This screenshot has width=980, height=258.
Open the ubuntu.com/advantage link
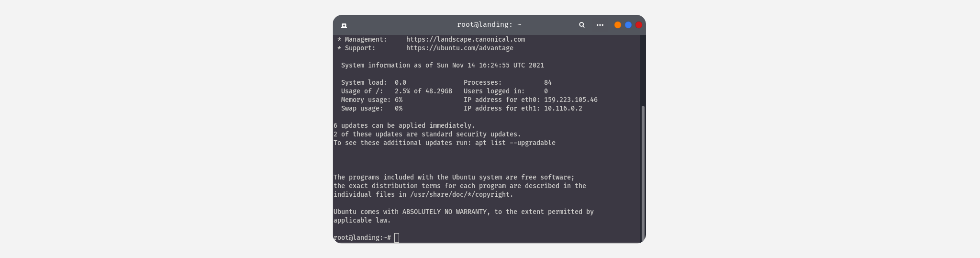[x=460, y=48]
